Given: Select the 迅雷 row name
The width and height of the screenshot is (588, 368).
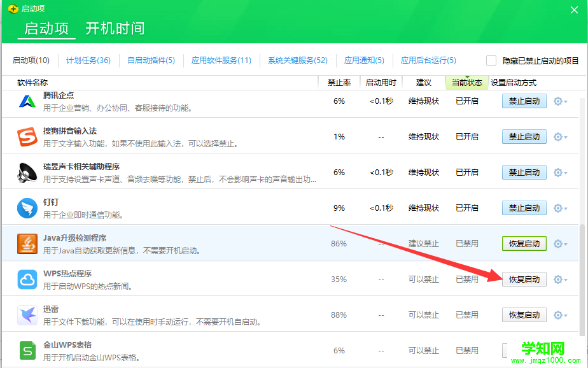Looking at the screenshot, I should [x=51, y=309].
